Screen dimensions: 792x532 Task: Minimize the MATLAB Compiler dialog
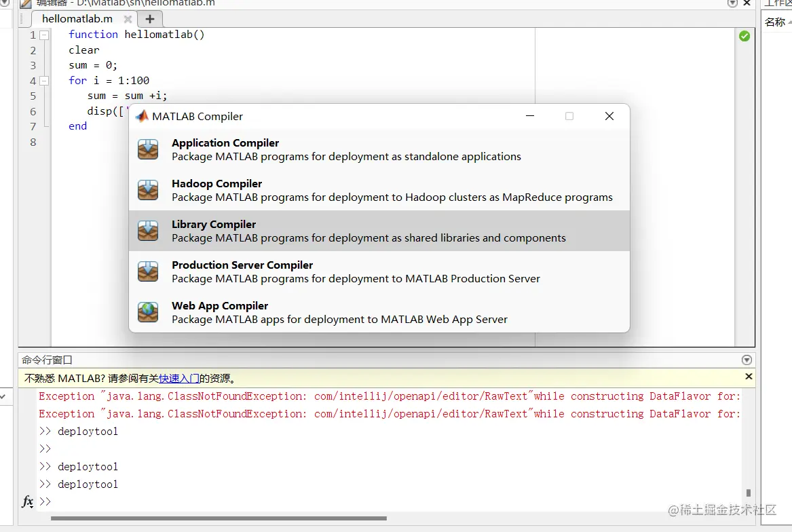click(530, 116)
